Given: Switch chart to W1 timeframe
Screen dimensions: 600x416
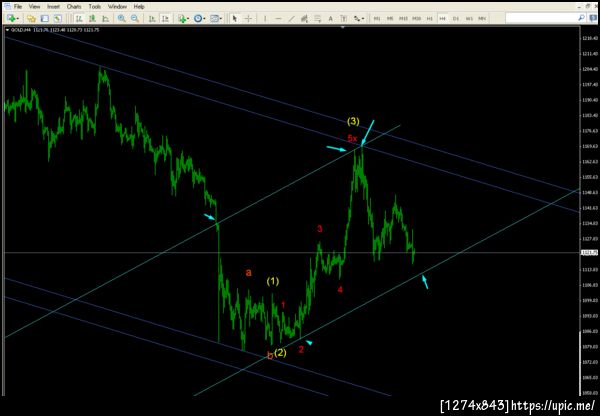Looking at the screenshot, I should pyautogui.click(x=469, y=18).
